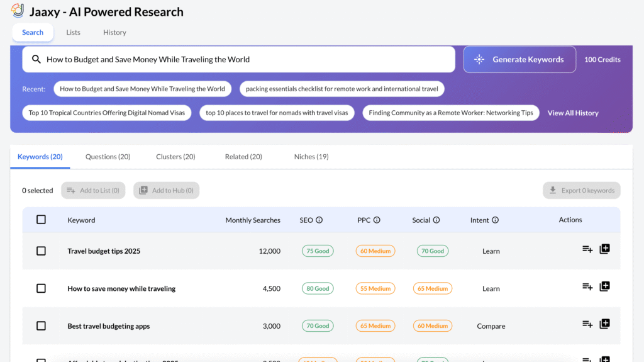This screenshot has height=362, width=644.
Task: Click Export 0 keywords button
Action: (582, 191)
